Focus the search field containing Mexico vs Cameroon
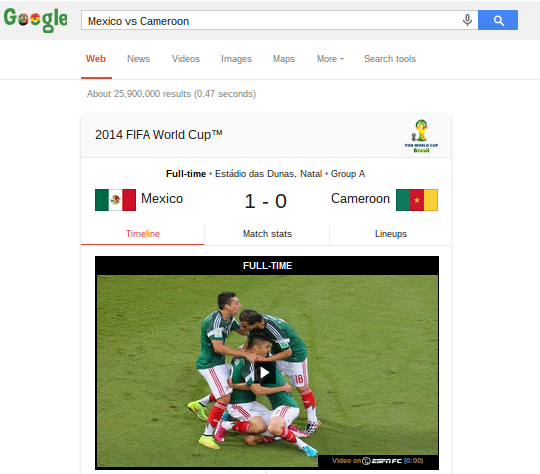Viewport: 540px width, 474px height. click(272, 21)
